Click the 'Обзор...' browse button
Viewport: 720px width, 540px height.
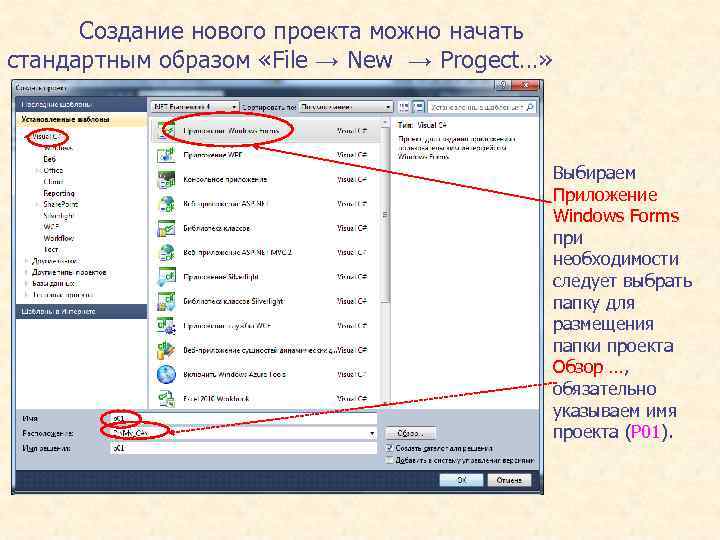410,433
